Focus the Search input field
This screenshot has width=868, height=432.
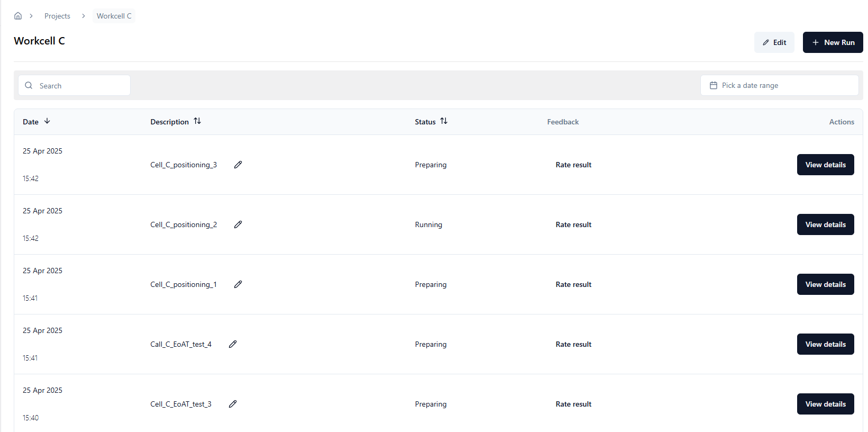pos(75,85)
